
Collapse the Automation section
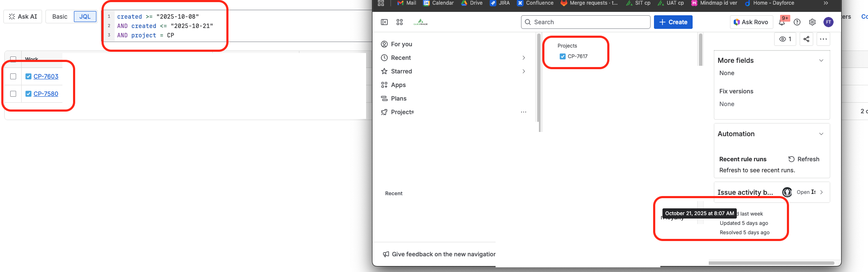[821, 134]
